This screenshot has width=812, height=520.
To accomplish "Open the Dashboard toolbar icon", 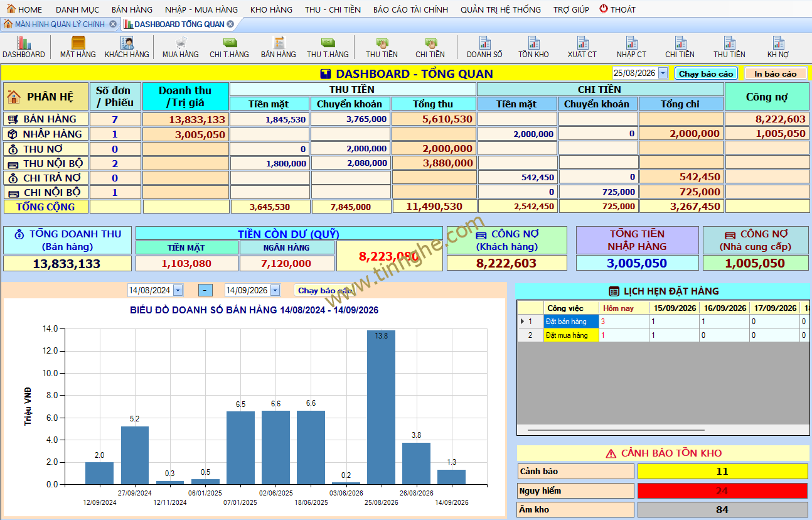I will pyautogui.click(x=24, y=47).
